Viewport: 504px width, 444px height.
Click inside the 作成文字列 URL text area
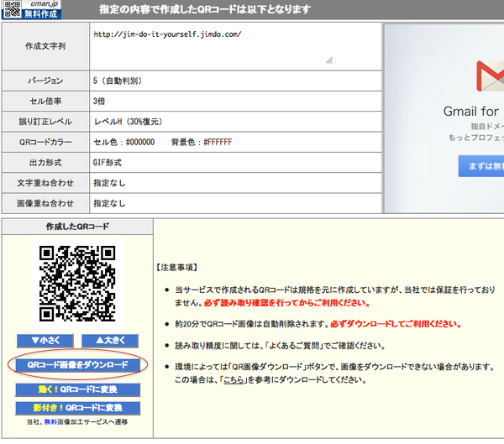213,47
